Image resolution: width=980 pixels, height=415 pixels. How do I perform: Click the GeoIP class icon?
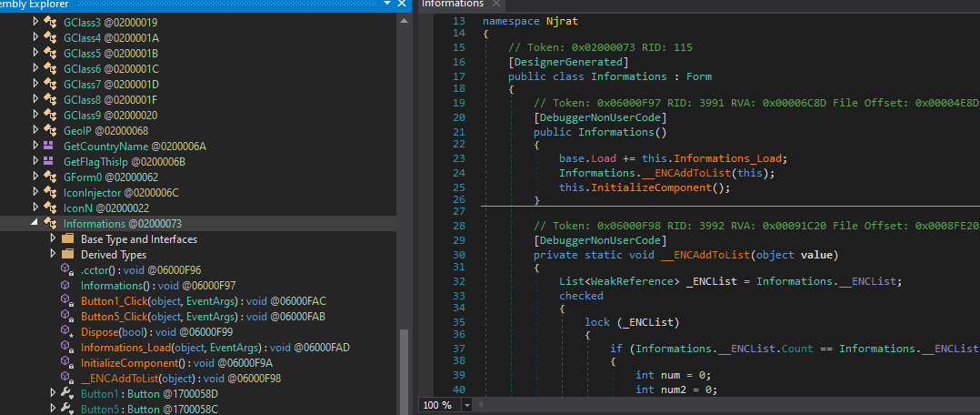click(50, 130)
